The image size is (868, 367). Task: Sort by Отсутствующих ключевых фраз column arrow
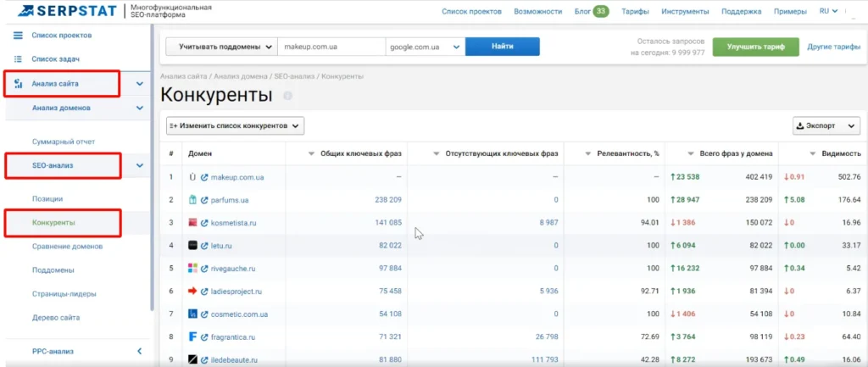tap(437, 154)
